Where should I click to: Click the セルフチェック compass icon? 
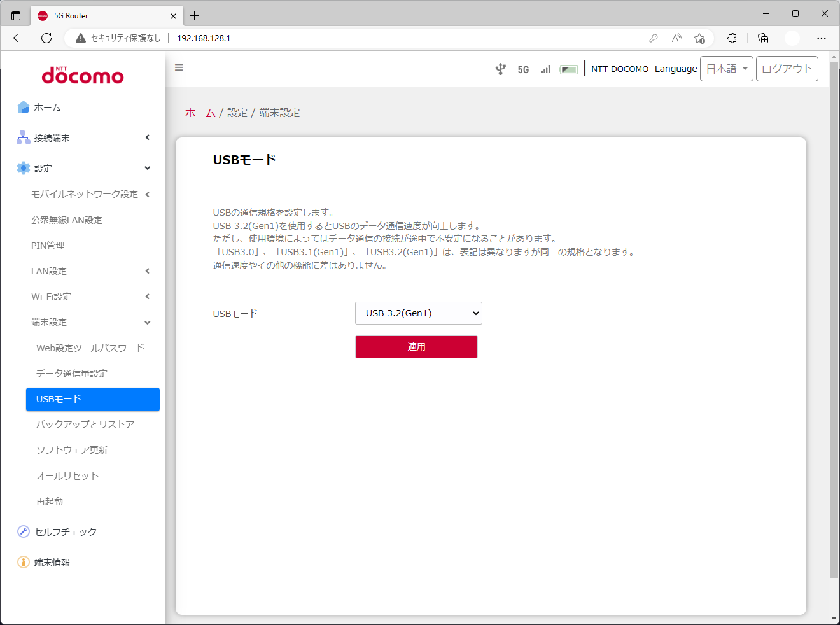(23, 531)
